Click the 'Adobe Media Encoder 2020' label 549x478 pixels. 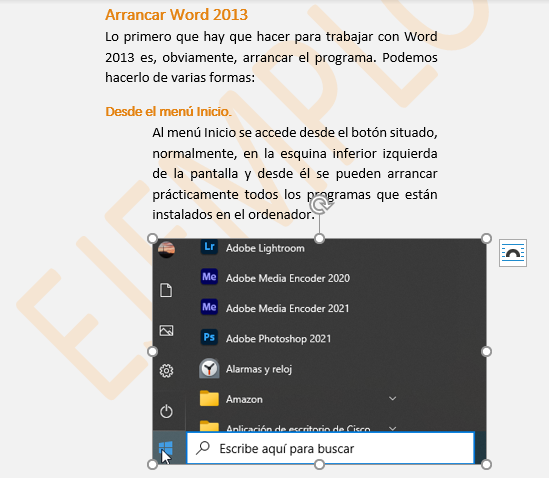(x=288, y=278)
